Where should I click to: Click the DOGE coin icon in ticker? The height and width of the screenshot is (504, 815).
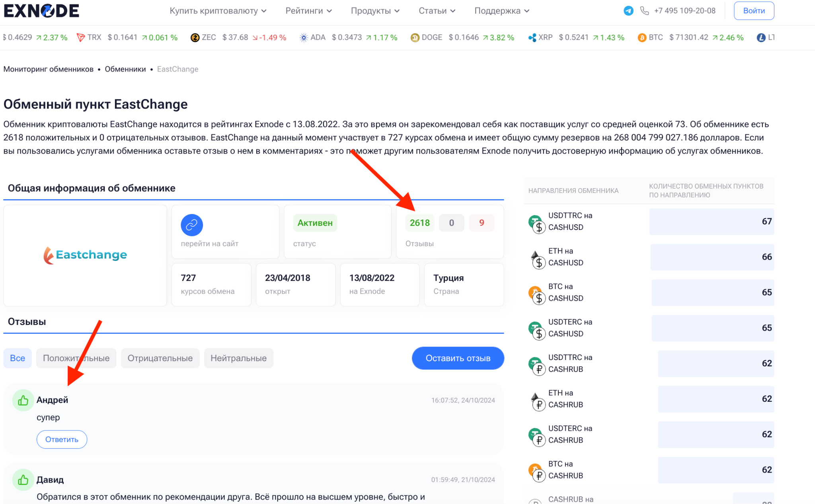(415, 37)
